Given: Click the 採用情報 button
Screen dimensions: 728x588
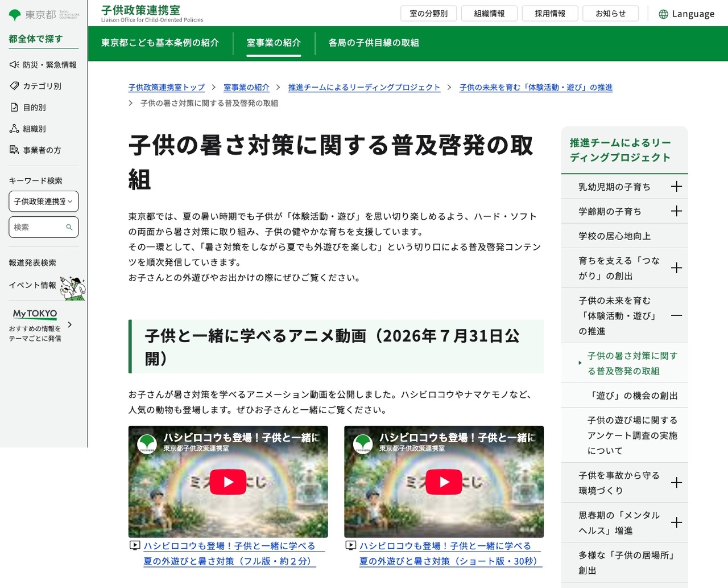Looking at the screenshot, I should (x=550, y=14).
